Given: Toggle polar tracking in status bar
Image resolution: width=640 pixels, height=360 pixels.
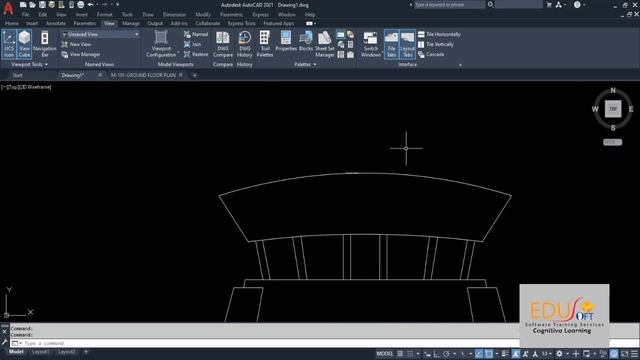Looking at the screenshot, I should (x=447, y=354).
